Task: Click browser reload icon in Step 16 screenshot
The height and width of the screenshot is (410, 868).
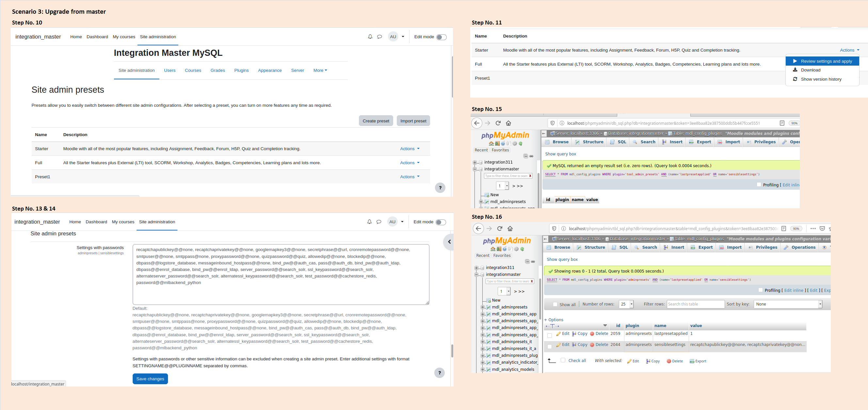Action: pyautogui.click(x=500, y=229)
